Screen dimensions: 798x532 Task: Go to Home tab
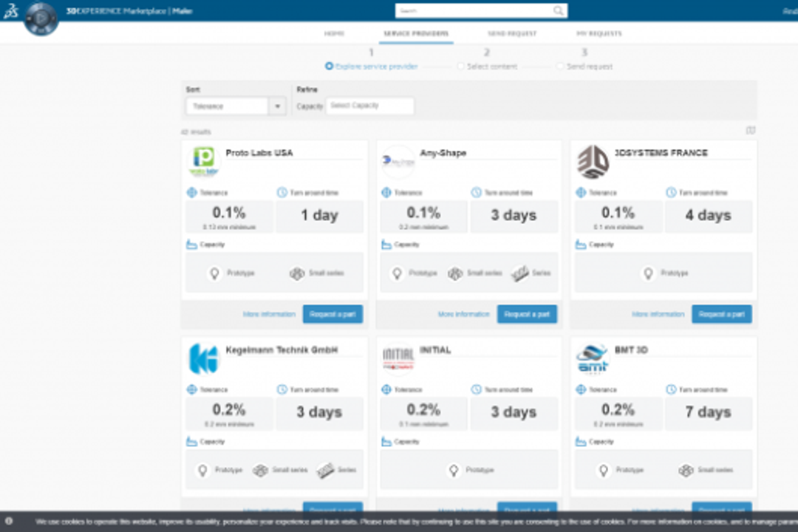[335, 33]
